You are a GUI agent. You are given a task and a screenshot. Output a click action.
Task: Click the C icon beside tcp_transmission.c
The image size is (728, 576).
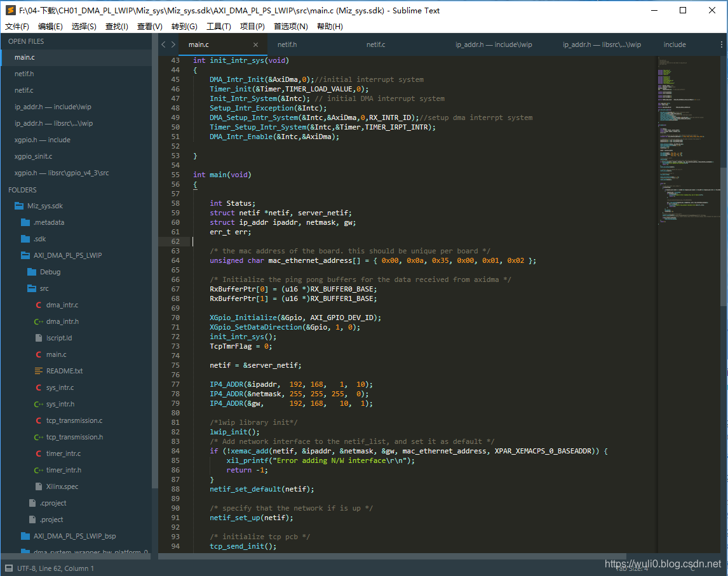[x=39, y=420]
